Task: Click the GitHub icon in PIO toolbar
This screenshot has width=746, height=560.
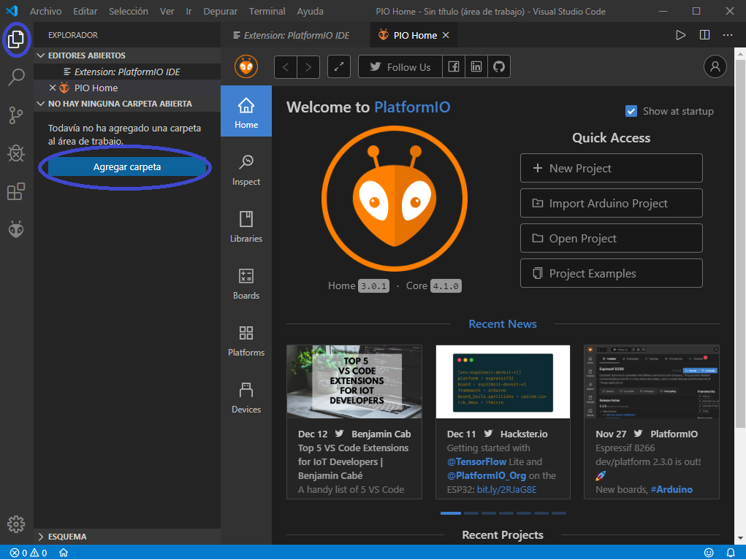Action: [x=499, y=67]
